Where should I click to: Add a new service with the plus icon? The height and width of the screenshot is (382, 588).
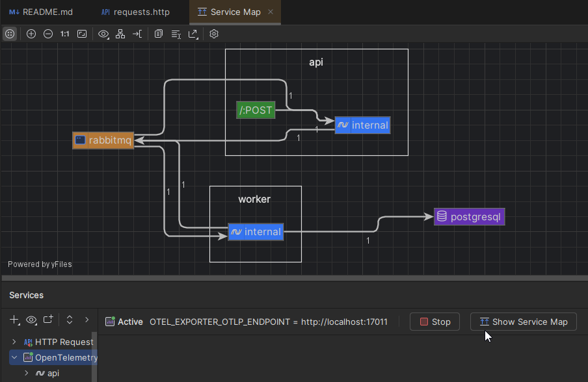14,320
